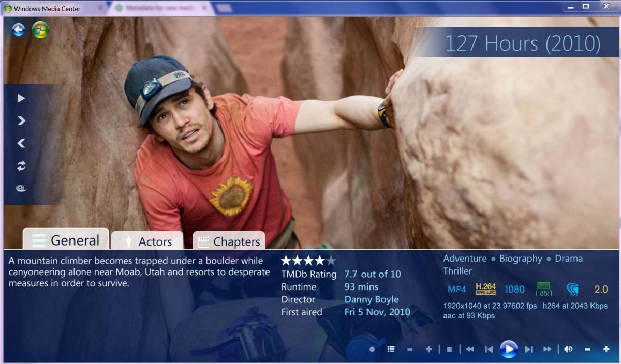The image size is (621, 364).
Task: Click the round blue play button
Action: click(x=509, y=350)
